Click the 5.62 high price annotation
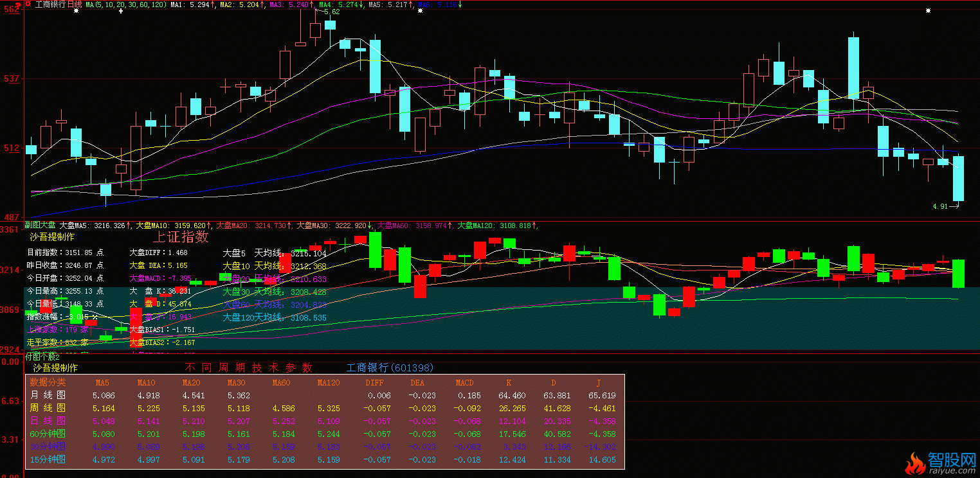The image size is (980, 478). 331,12
